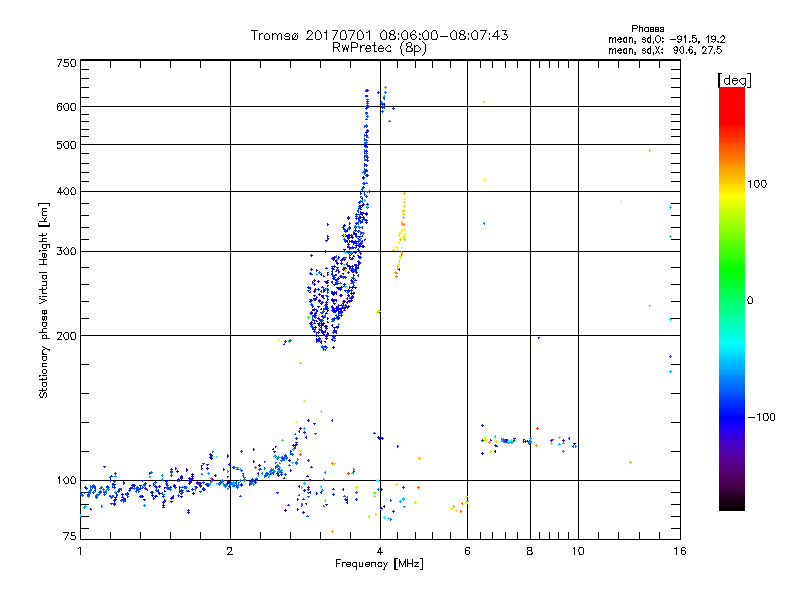Click the x-axis tick label '6'
This screenshot has width=800, height=600.
[x=467, y=551]
